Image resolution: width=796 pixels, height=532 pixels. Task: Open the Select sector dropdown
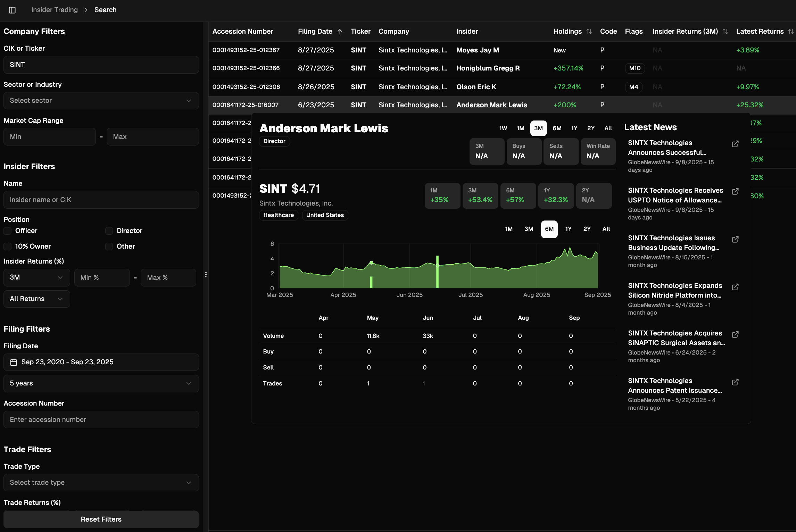click(101, 101)
